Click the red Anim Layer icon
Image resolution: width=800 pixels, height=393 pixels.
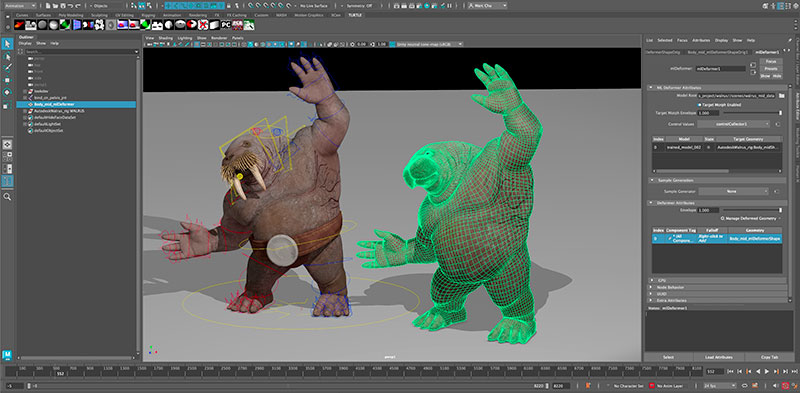(652, 385)
